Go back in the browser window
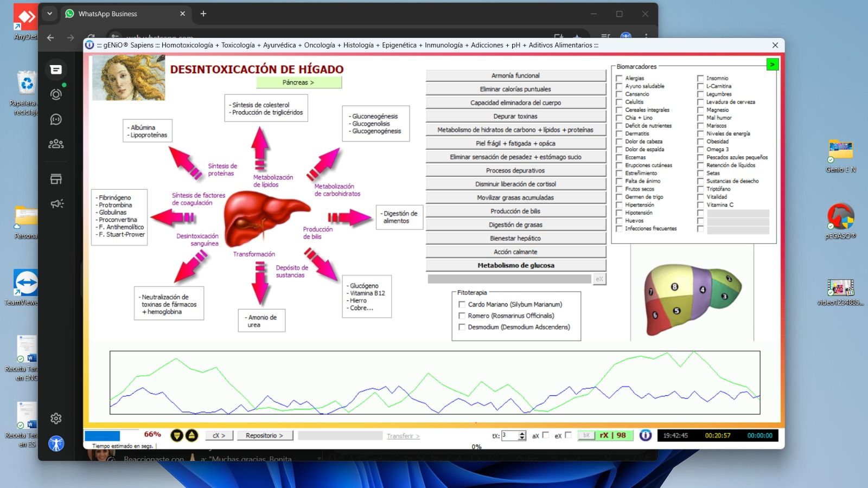868x488 pixels. click(x=50, y=37)
